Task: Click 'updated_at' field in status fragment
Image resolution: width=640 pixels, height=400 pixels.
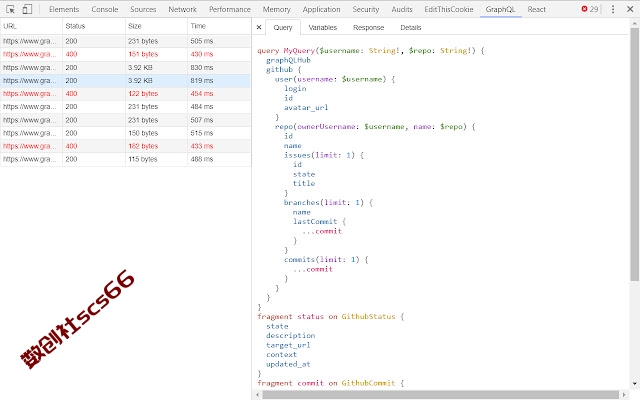Action: tap(288, 364)
